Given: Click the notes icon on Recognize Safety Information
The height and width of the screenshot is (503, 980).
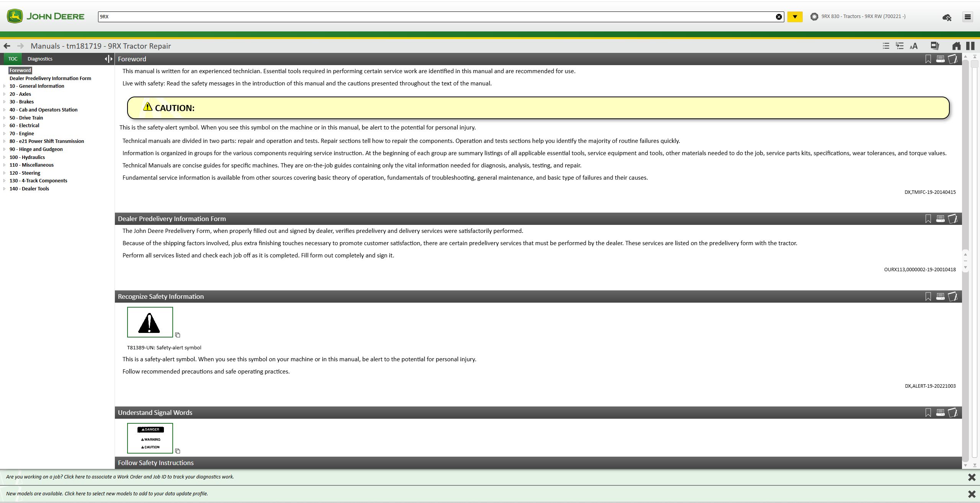Looking at the screenshot, I should click(x=952, y=297).
